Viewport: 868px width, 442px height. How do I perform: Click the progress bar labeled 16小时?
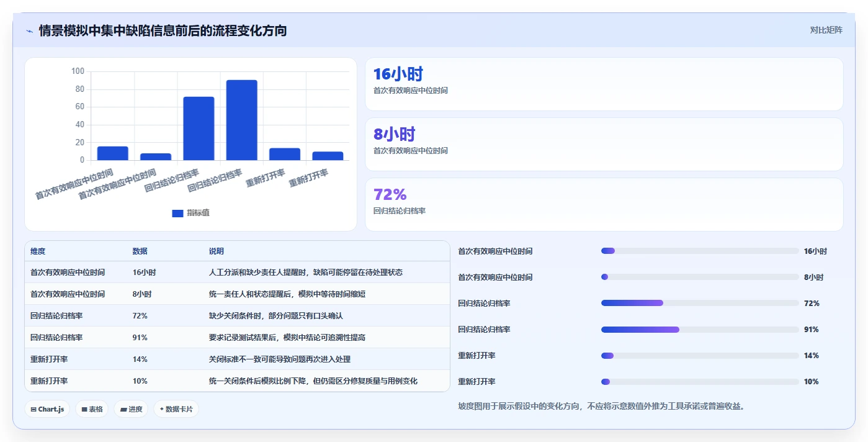[700, 251]
